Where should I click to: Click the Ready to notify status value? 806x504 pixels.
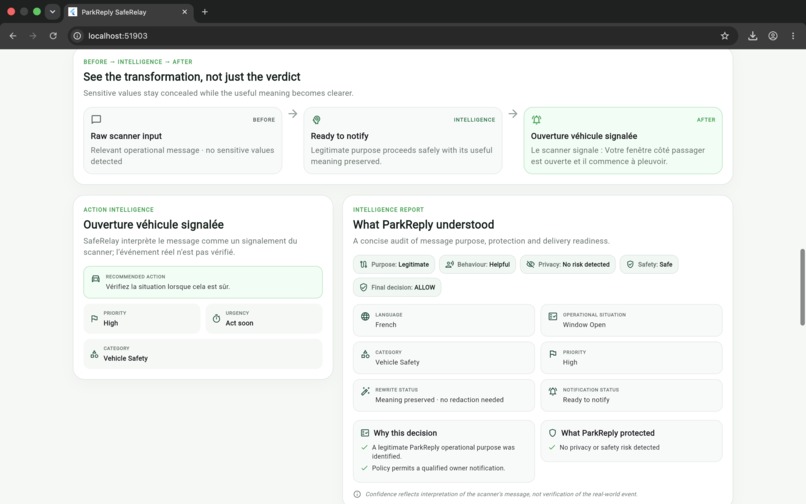pos(586,400)
